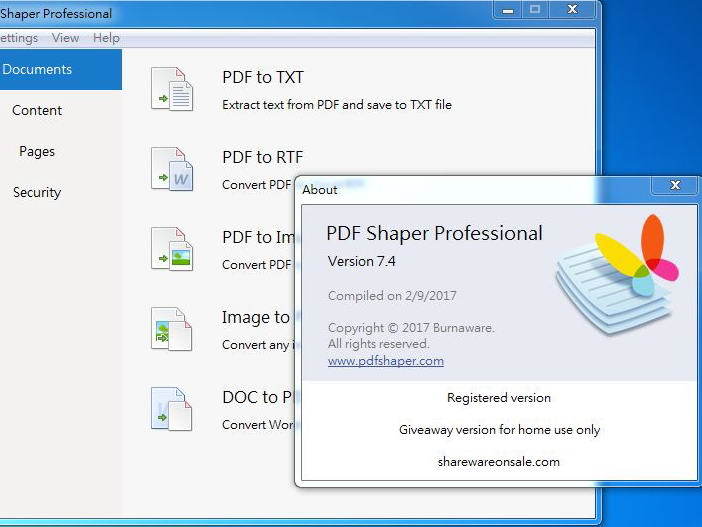Close the PDF Shaper Professional main window
The height and width of the screenshot is (527, 702).
coord(572,10)
